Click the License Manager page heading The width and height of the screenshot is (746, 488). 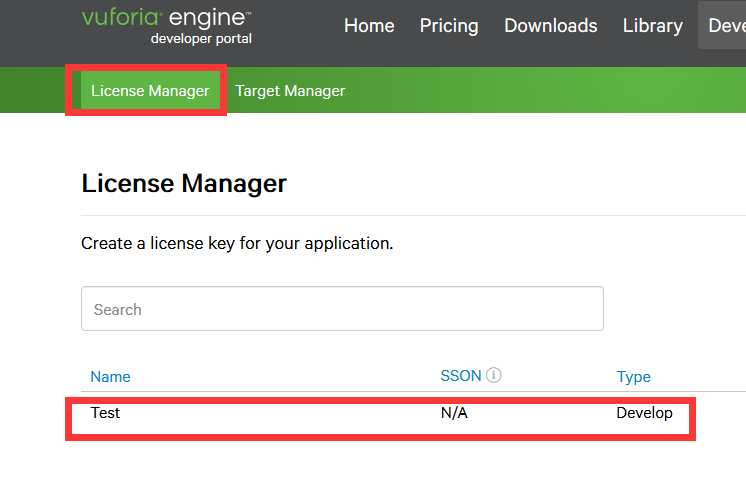pos(184,183)
